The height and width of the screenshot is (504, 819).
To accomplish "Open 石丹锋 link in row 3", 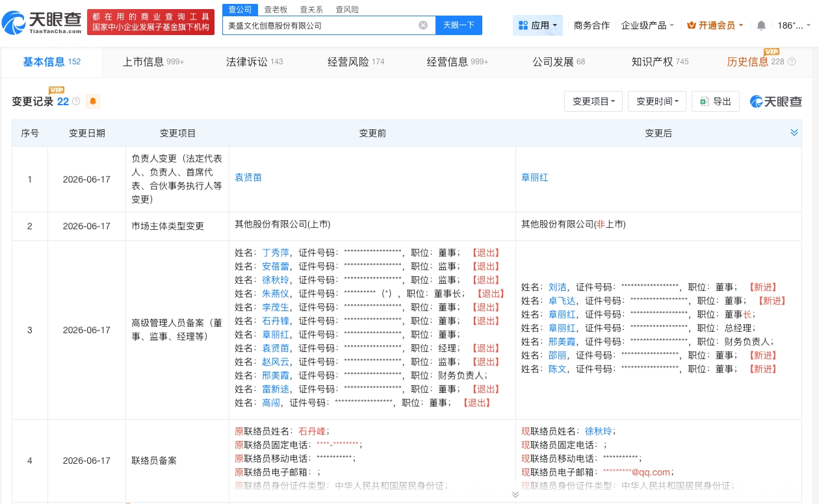I will (276, 321).
